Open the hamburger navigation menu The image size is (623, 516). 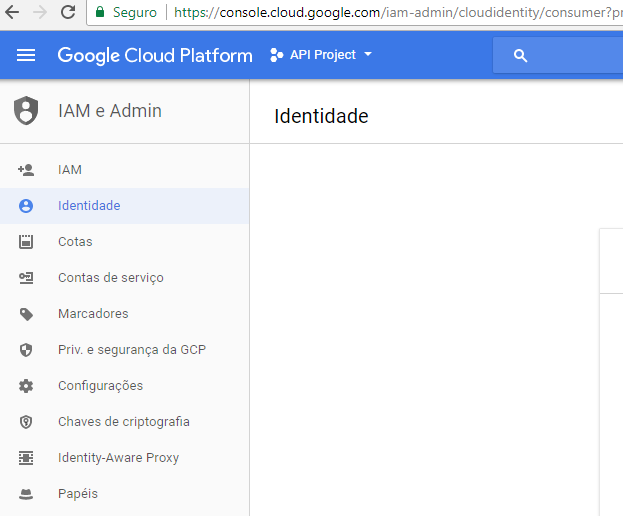point(26,55)
